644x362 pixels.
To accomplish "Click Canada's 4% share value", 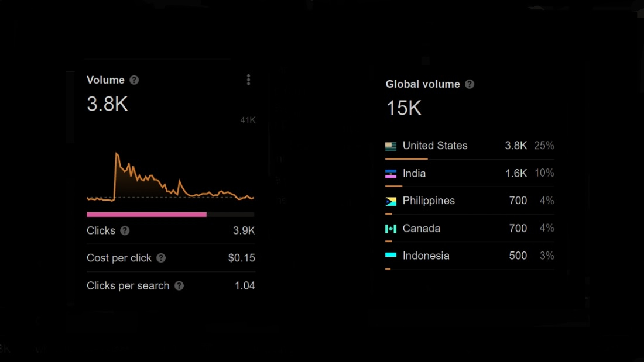I will pos(547,228).
